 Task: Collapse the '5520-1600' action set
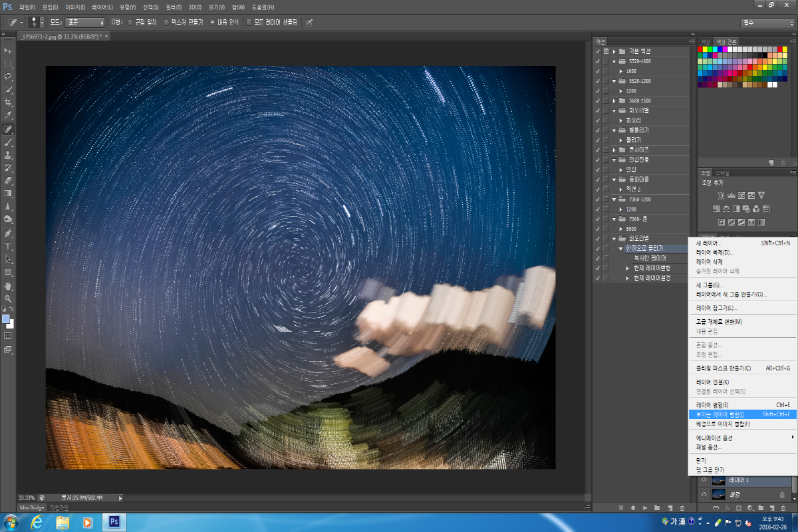click(x=614, y=61)
